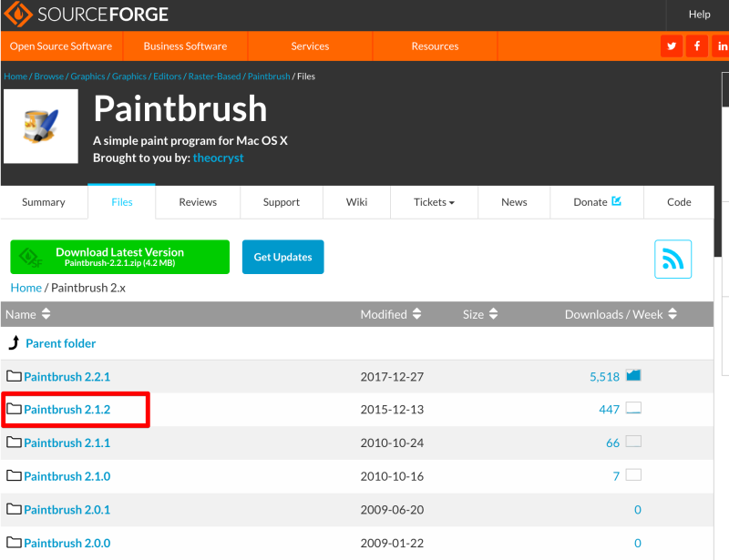Open the Wiki tab

coord(356,202)
